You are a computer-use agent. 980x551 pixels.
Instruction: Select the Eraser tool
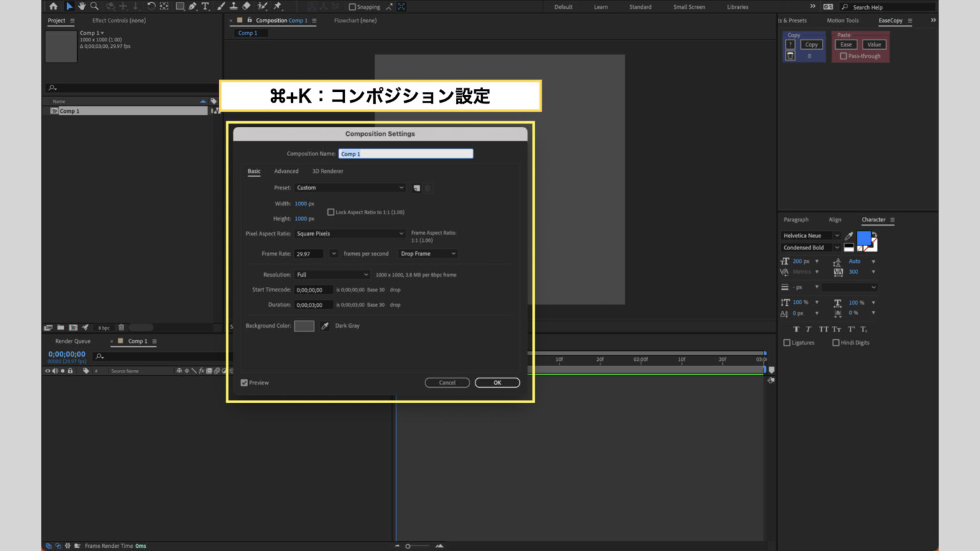coord(247,6)
